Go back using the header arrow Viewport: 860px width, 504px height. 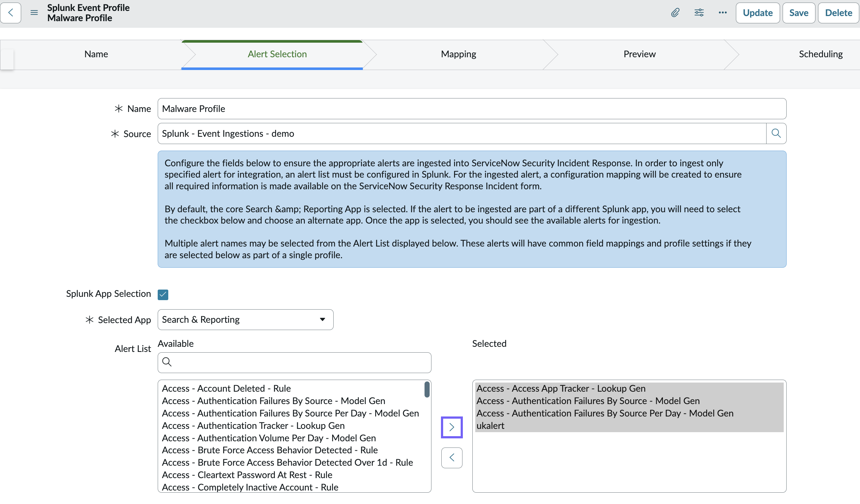click(11, 13)
